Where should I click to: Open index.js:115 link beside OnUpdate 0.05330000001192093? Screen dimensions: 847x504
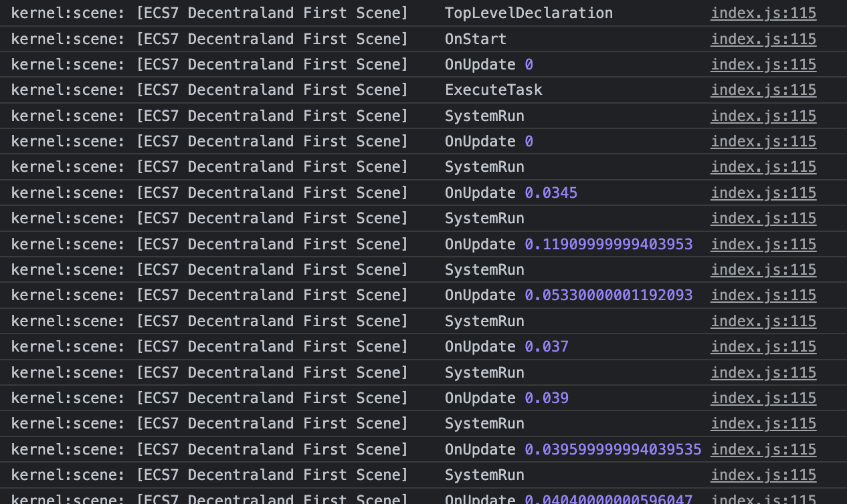coord(763,295)
